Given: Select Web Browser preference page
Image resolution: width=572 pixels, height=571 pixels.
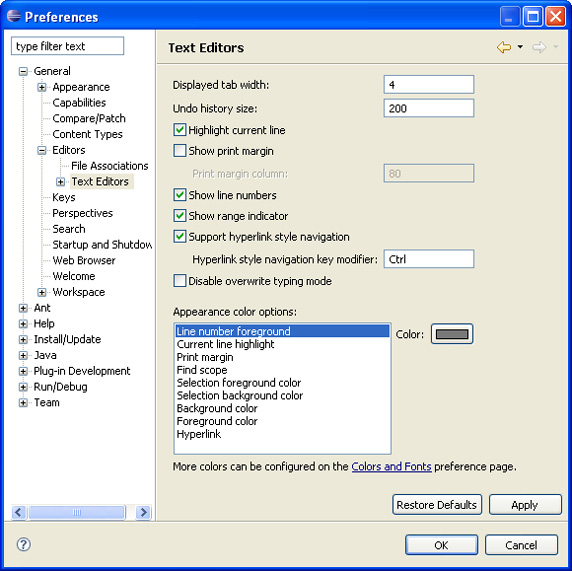Looking at the screenshot, I should click(84, 261).
